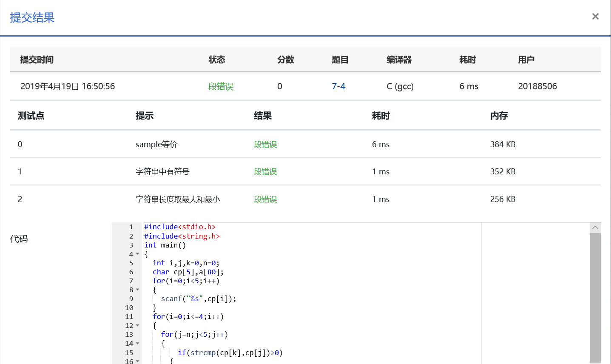Click the scanf("%s",cp[i]); code line
This screenshot has height=364, width=611.
click(x=199, y=299)
